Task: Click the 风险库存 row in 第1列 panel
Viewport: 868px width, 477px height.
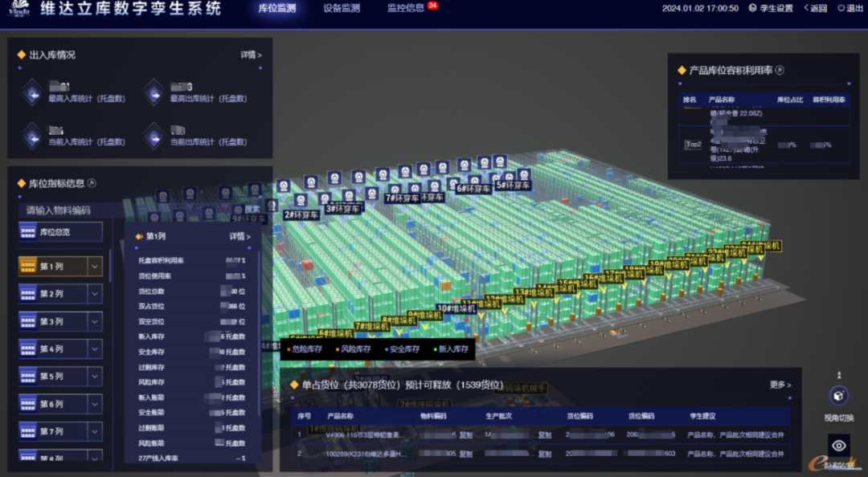Action: tap(191, 381)
